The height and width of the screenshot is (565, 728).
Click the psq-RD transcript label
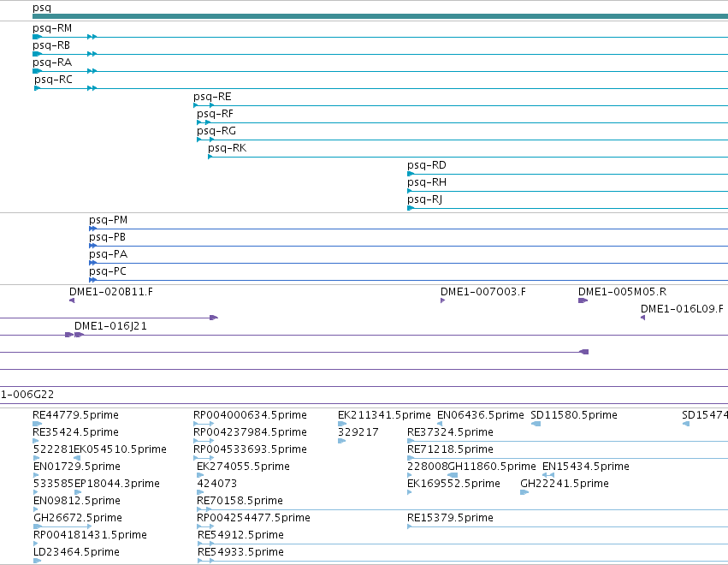[x=427, y=165]
